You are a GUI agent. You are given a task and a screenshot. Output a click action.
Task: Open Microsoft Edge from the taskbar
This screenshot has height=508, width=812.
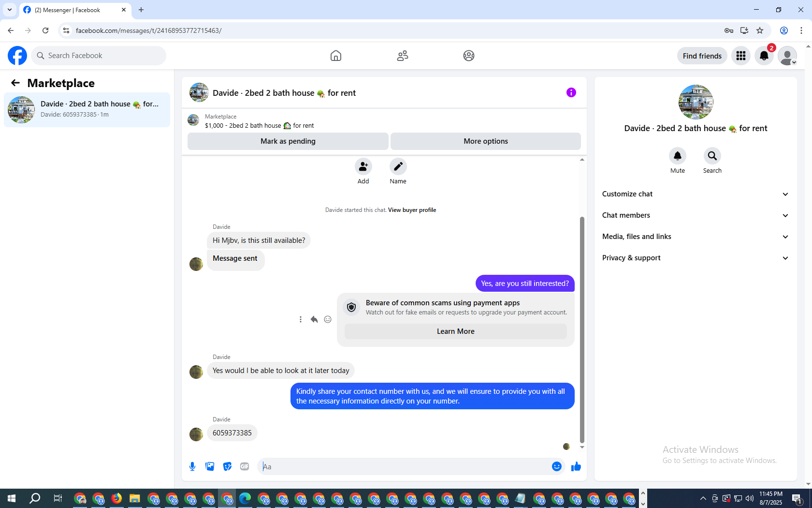click(245, 498)
